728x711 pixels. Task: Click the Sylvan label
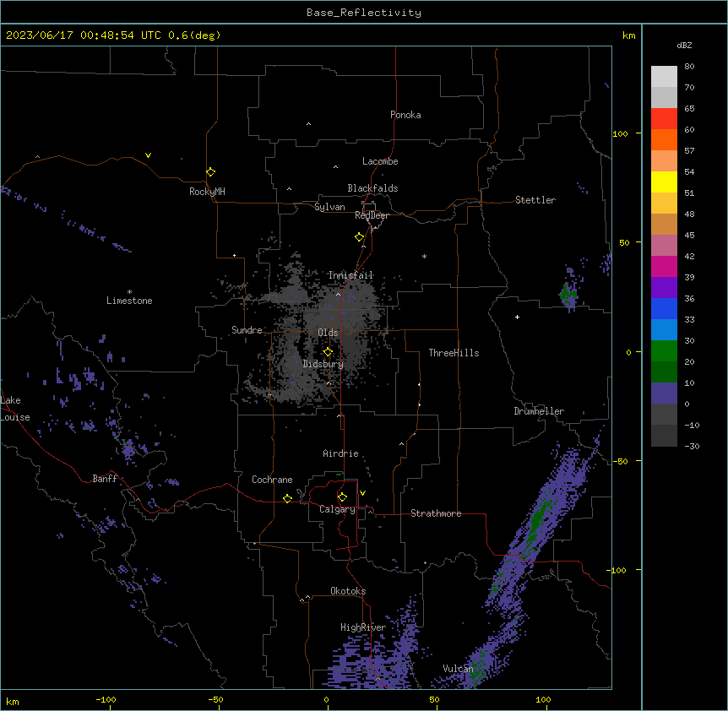329,207
